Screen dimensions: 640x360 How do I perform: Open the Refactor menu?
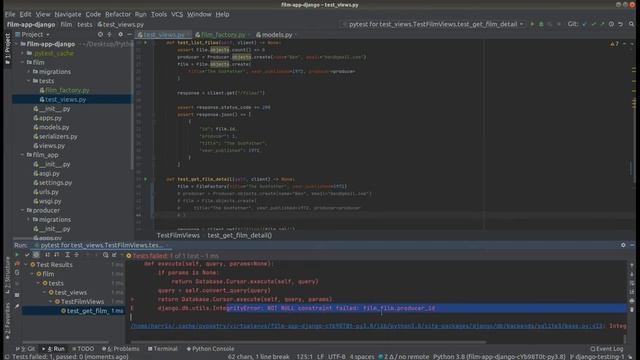tap(118, 14)
